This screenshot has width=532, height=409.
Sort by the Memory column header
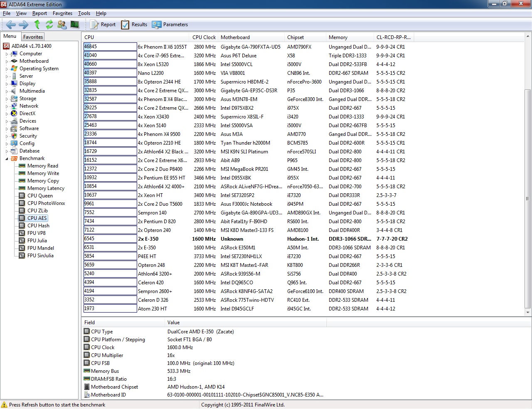tap(350, 37)
